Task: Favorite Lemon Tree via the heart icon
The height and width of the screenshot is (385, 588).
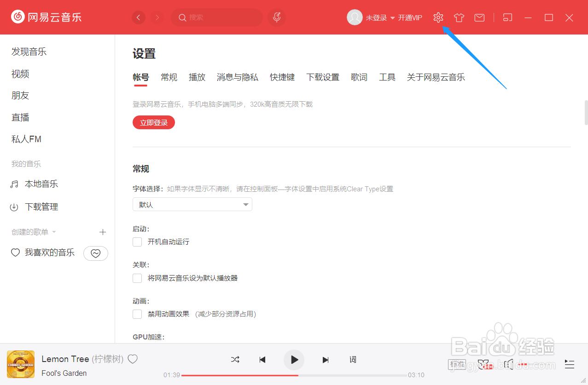Action: [x=133, y=359]
